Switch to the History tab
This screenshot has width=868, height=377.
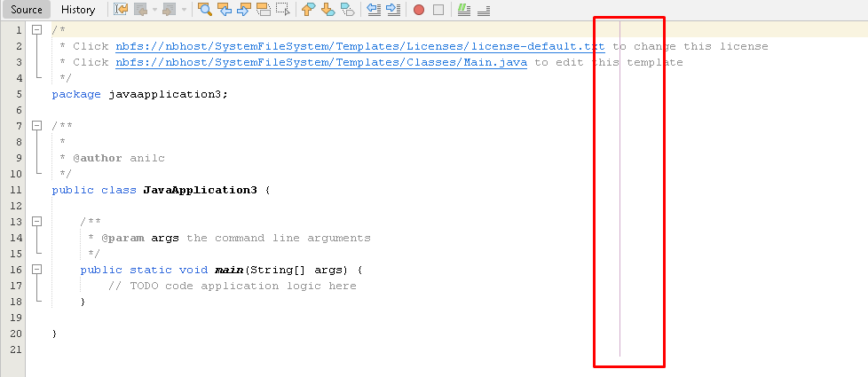point(78,10)
